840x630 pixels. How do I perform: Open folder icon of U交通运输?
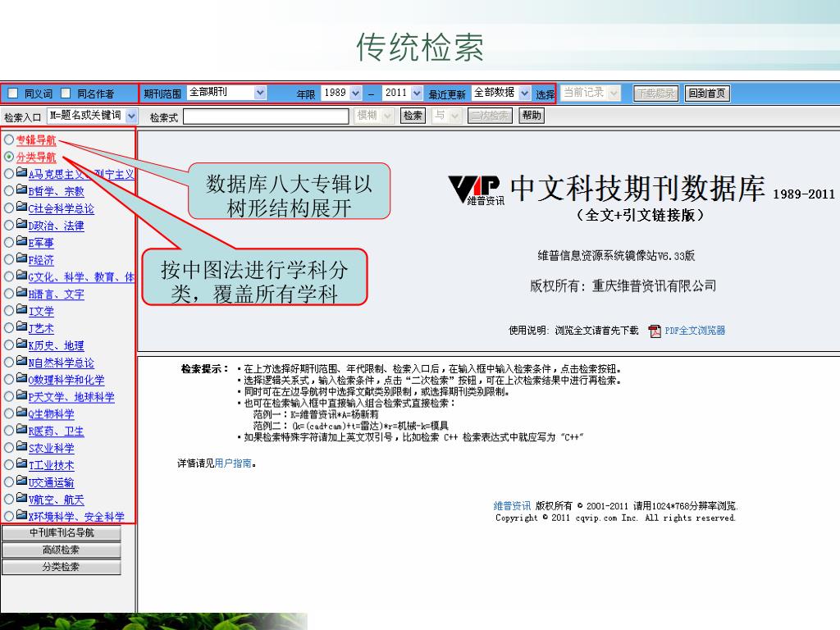click(21, 481)
